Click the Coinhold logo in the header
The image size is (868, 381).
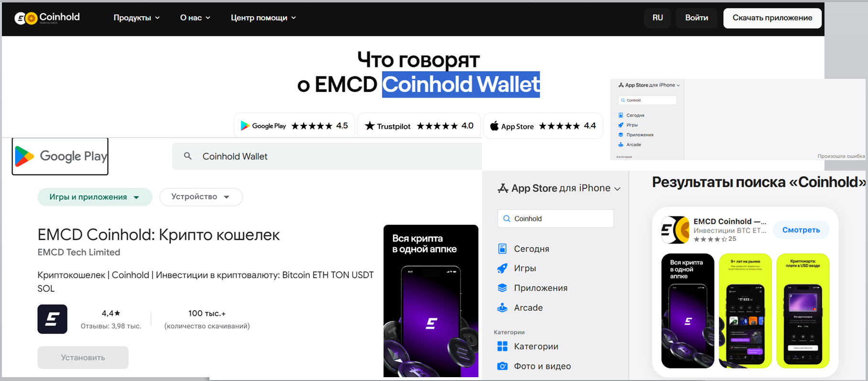47,18
